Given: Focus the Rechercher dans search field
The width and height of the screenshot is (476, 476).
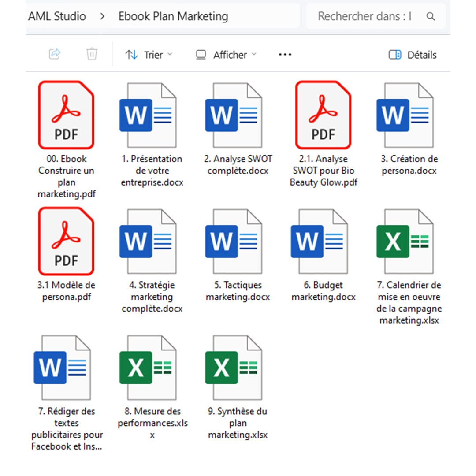Looking at the screenshot, I should [376, 16].
